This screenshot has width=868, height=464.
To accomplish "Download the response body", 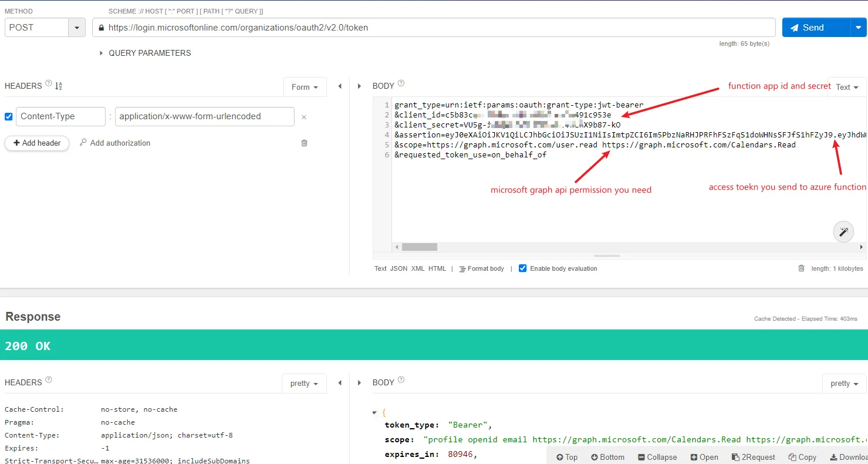I will pos(849,457).
